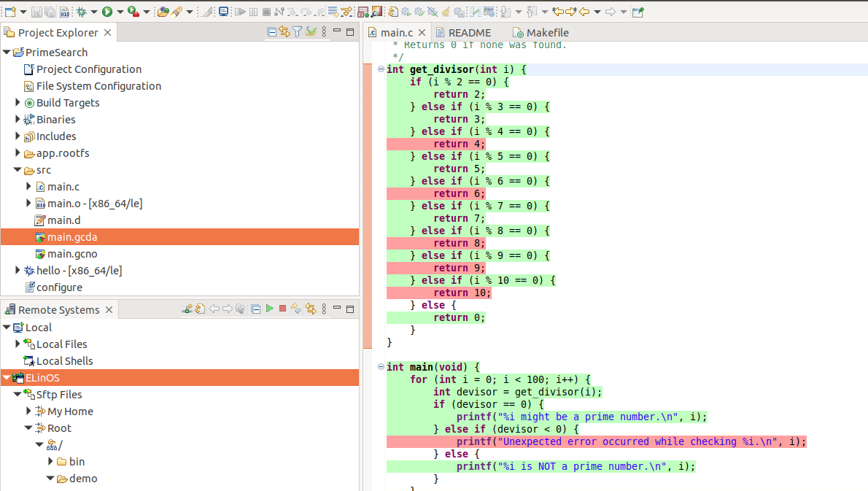The width and height of the screenshot is (868, 491).
Task: Click Filter icon in Project Explorer
Action: point(298,32)
